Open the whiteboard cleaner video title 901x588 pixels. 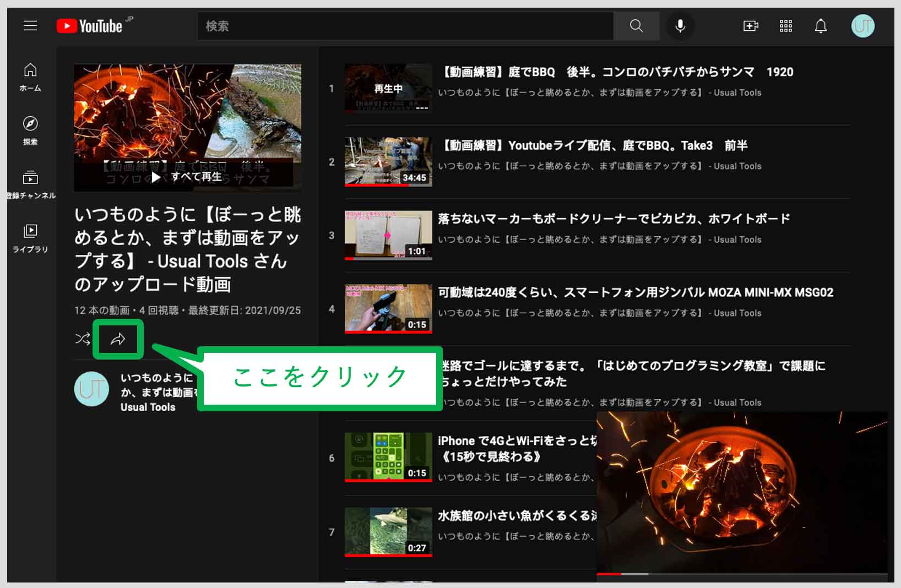click(614, 219)
